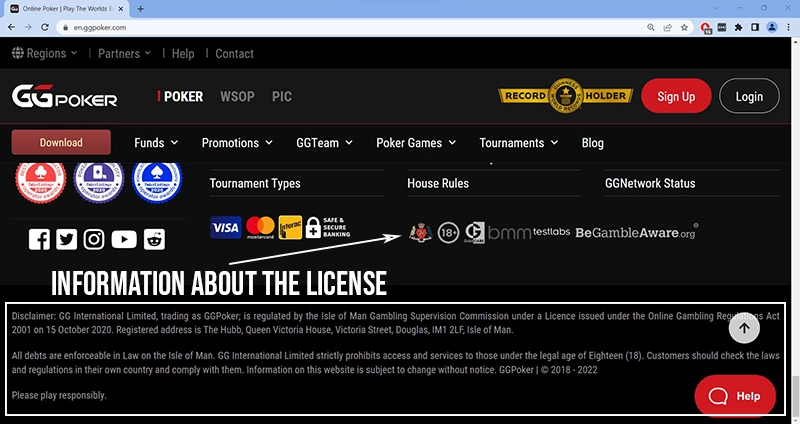Open the red Help chat button
The height and width of the screenshot is (424, 800).
tap(735, 396)
